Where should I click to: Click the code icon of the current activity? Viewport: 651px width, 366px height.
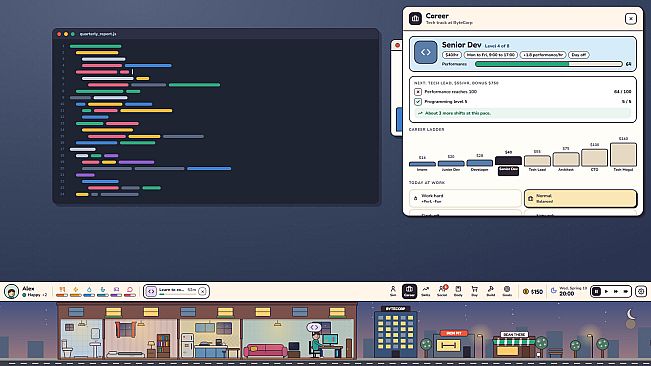pos(151,291)
